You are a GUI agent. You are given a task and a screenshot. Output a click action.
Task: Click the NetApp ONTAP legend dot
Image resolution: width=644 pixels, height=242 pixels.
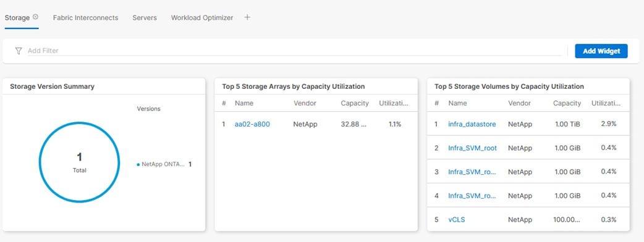pyautogui.click(x=138, y=164)
